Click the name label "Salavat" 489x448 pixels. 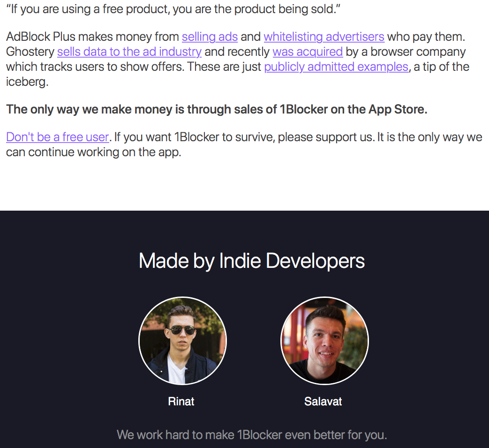(323, 402)
